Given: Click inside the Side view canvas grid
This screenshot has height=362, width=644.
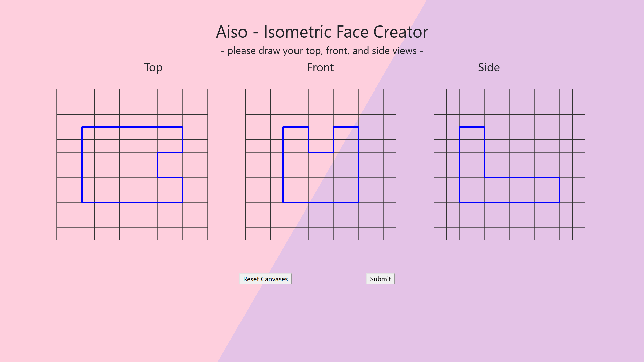Looking at the screenshot, I should pyautogui.click(x=509, y=165).
